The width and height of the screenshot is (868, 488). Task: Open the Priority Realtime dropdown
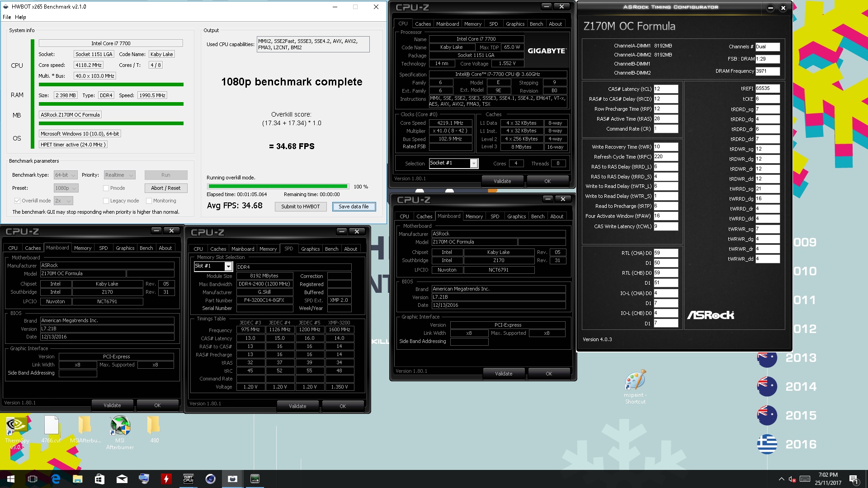click(x=119, y=175)
